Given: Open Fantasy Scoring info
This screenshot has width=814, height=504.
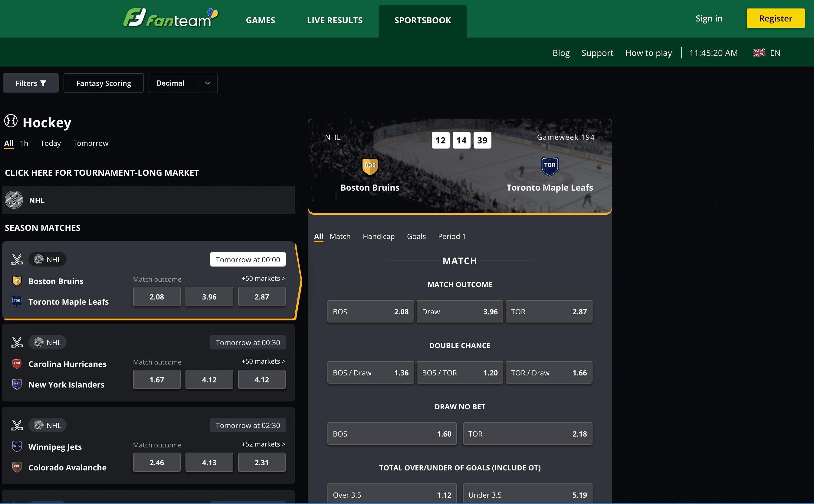Looking at the screenshot, I should [x=104, y=83].
